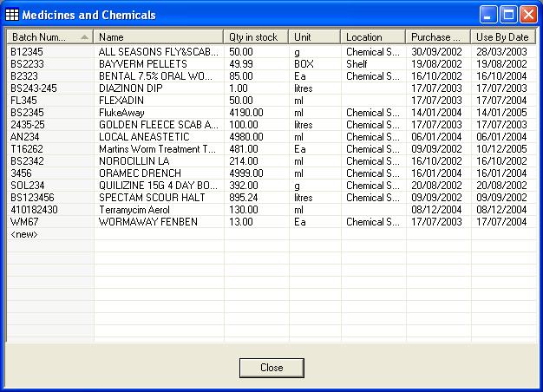Screen dimensions: 543x392
Task: Select batch number T16262
Action: coord(50,149)
